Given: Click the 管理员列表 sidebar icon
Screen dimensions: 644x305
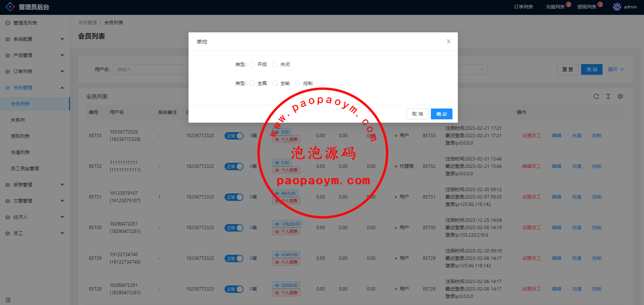Looking at the screenshot, I should [x=8, y=23].
